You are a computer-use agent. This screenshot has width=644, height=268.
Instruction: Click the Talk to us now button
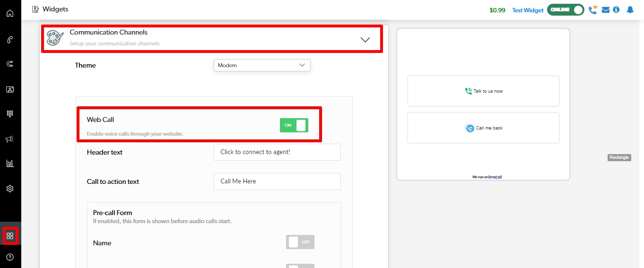[483, 91]
